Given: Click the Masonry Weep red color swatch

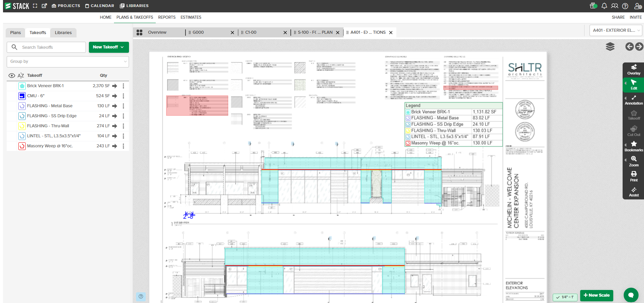Looking at the screenshot, I should point(22,146).
